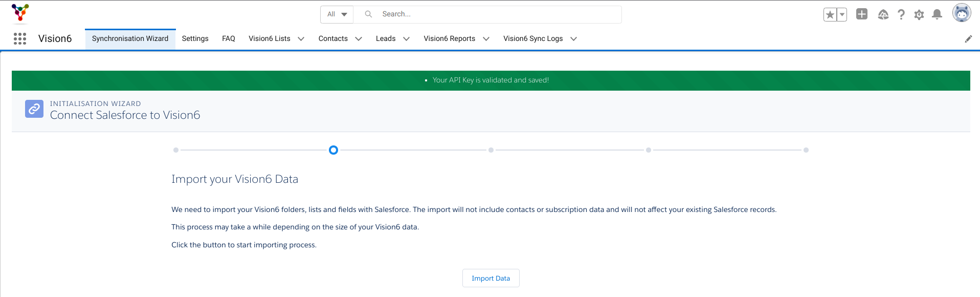Open the user profile avatar

click(962, 13)
